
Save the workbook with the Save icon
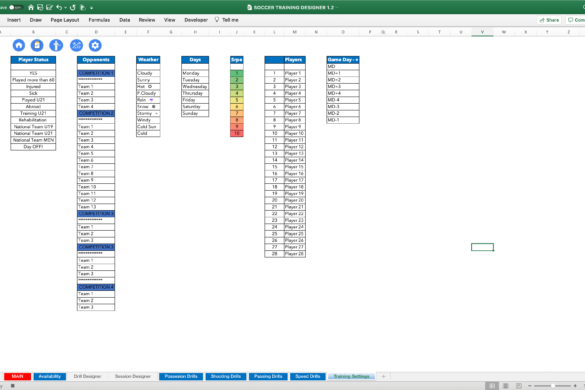[x=40, y=7]
